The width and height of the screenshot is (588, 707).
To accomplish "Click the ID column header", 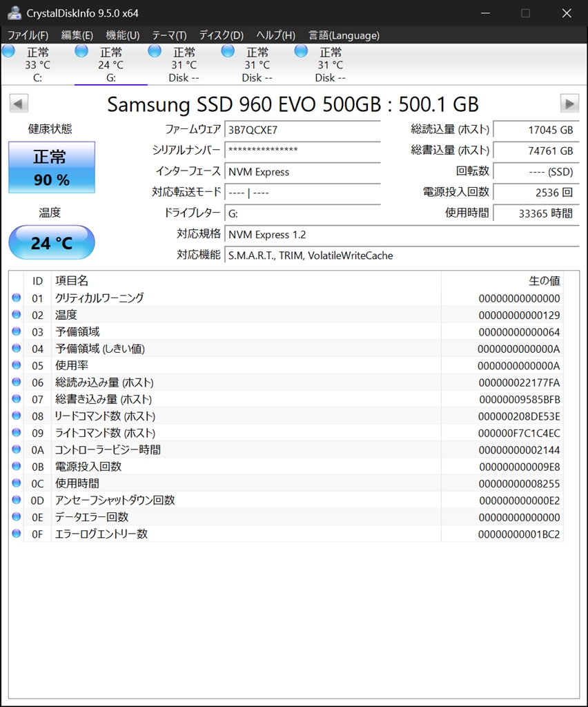I will click(37, 281).
